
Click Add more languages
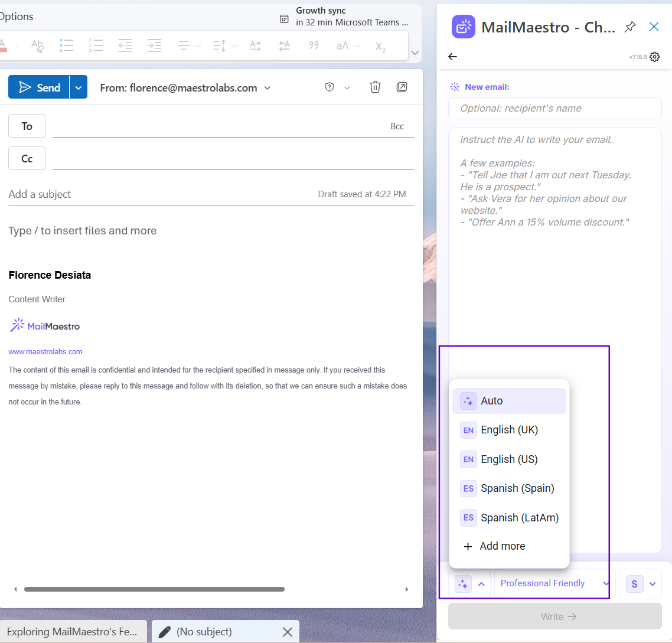tap(509, 546)
